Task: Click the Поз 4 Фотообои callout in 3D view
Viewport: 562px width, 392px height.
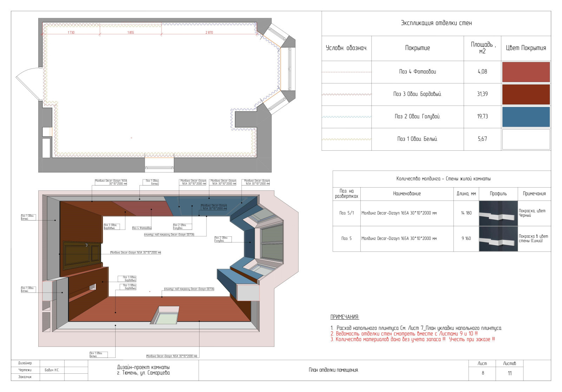Action: (x=142, y=228)
